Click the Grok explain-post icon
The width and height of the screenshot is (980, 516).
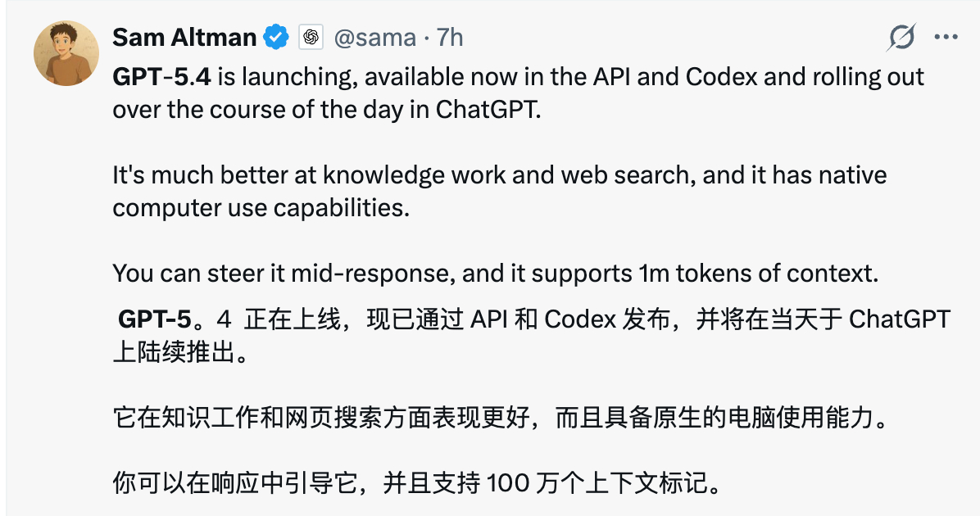pos(901,37)
